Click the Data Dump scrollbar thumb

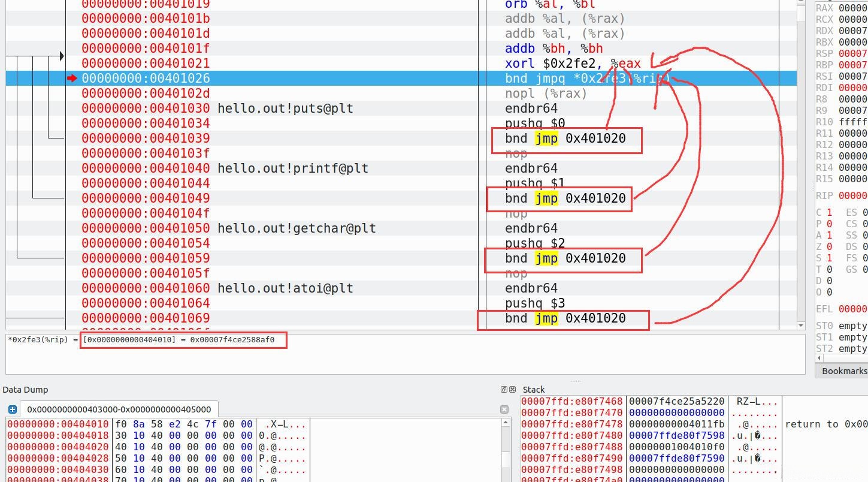tap(506, 460)
